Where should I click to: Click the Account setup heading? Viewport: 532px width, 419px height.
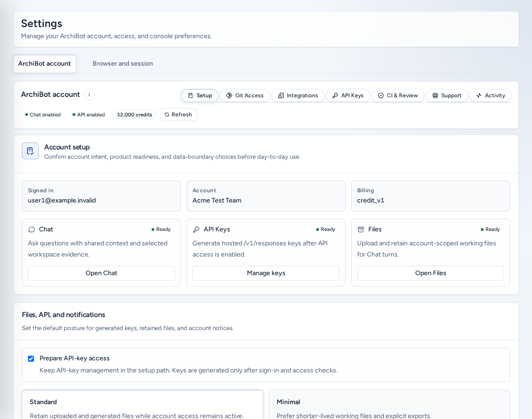(67, 148)
